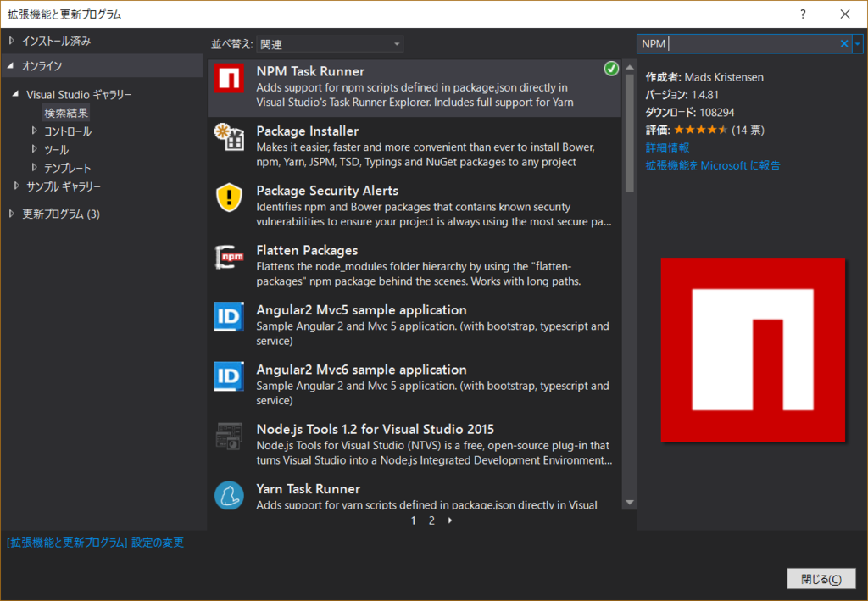Expand the 更新プログラム (3) category

tap(12, 214)
